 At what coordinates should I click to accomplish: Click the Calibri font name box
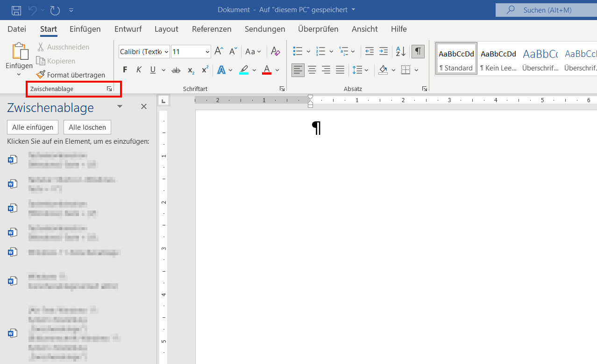click(x=144, y=51)
